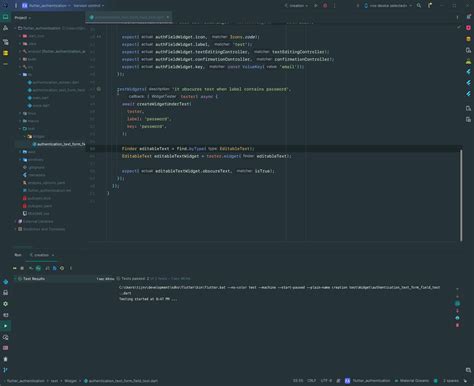
Task: Click the yellow icon in left sidebar
Action: point(5,53)
